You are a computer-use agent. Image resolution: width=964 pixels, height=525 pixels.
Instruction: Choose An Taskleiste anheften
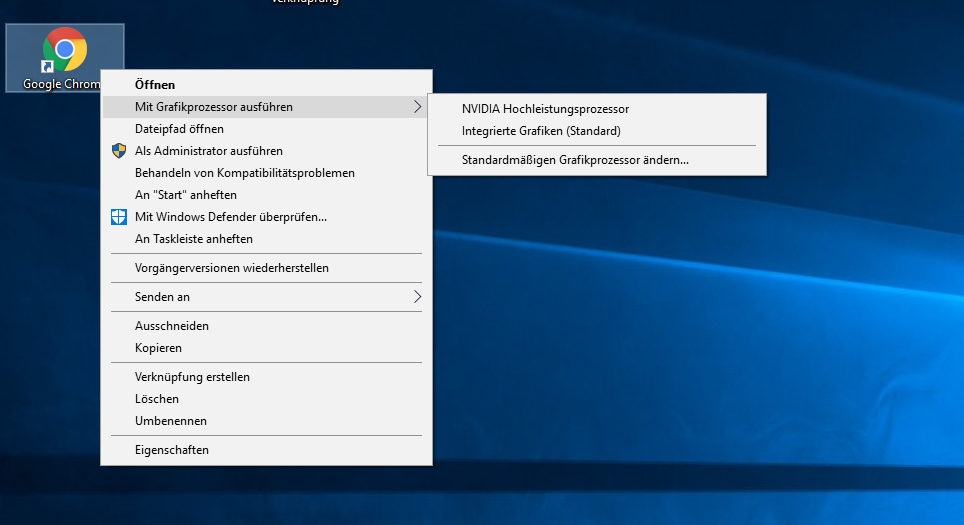tap(266, 239)
